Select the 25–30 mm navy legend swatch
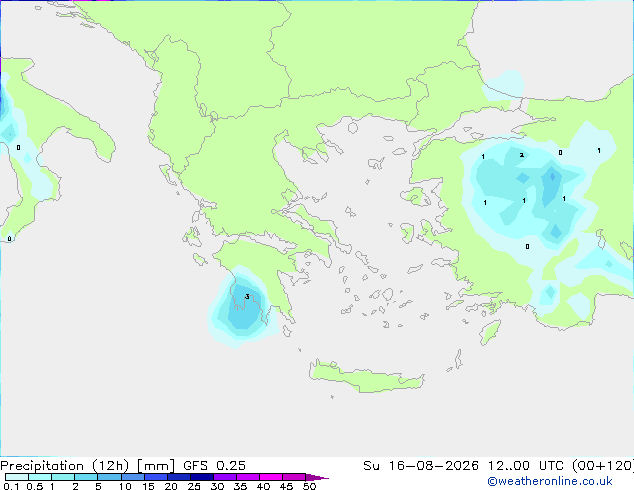This screenshot has width=634, height=490. [x=201, y=477]
